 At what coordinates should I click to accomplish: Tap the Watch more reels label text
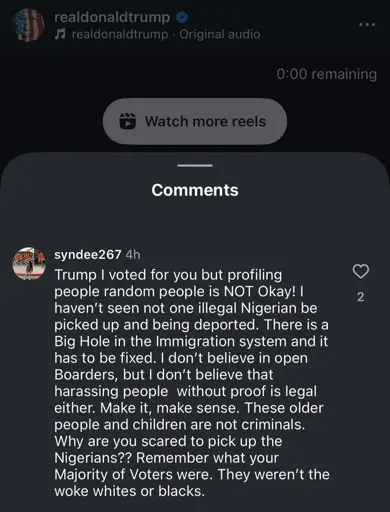point(205,121)
